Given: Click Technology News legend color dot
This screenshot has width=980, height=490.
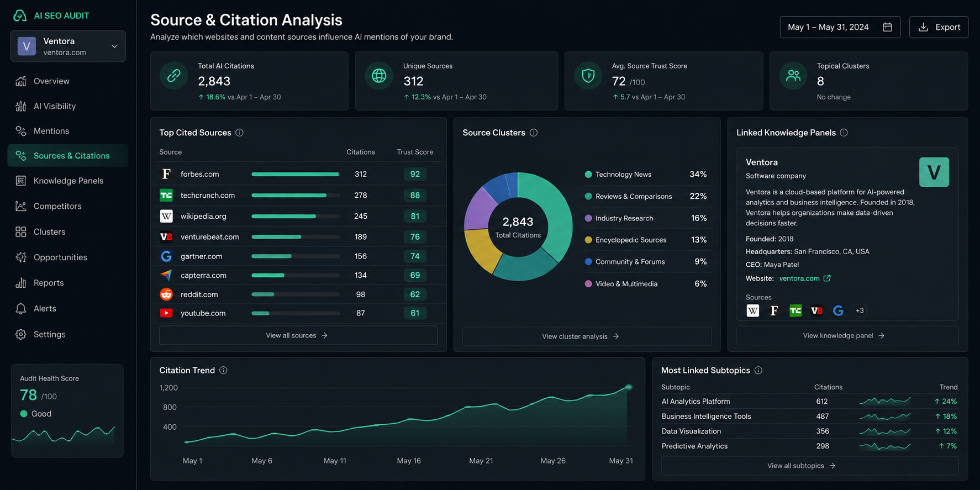Looking at the screenshot, I should (588, 175).
